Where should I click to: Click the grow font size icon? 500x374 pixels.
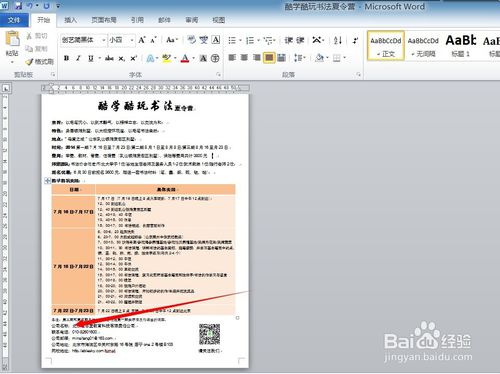pos(142,40)
